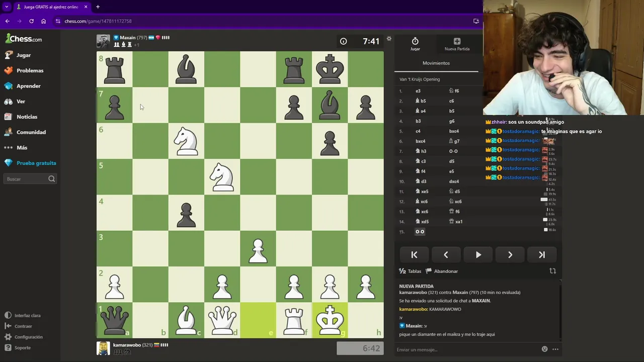Click the black bishop on c8
Screen dimensions: 644x362
[186, 69]
